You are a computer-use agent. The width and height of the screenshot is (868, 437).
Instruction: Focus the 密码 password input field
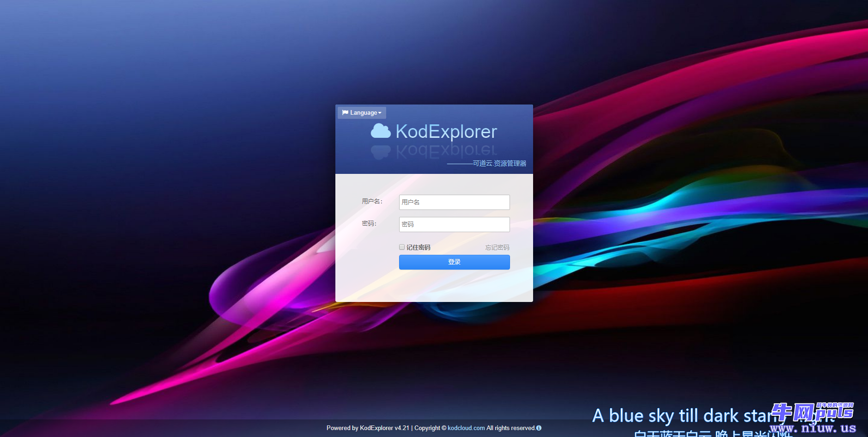pyautogui.click(x=454, y=224)
